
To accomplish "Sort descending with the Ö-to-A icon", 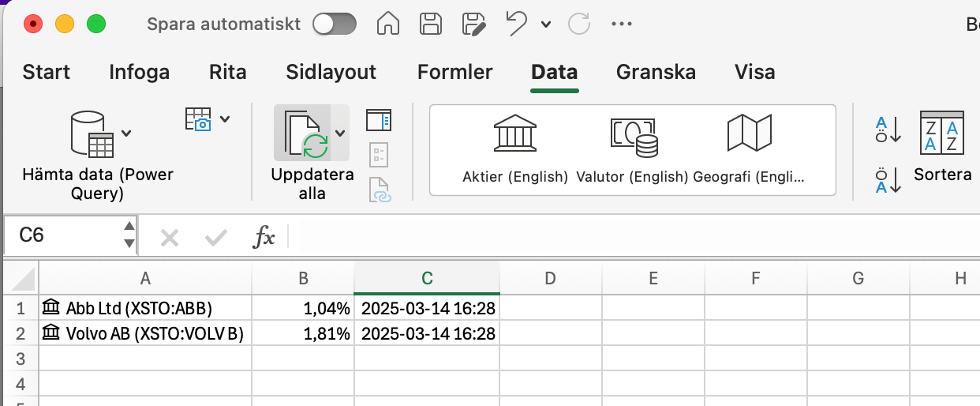I will click(x=888, y=180).
